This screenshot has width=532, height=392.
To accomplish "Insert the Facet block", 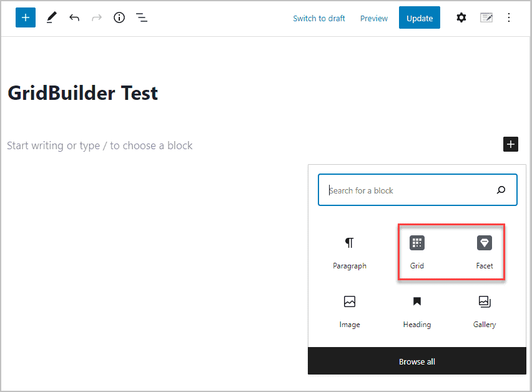I will click(x=485, y=252).
